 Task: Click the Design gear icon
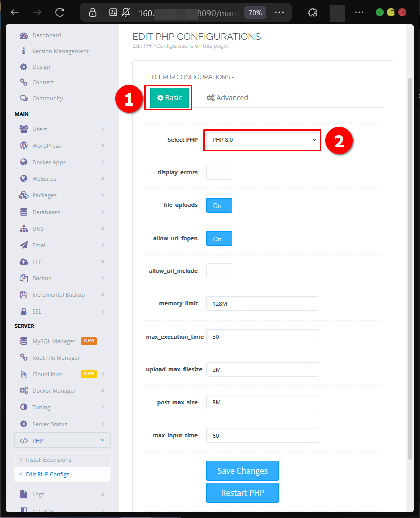click(24, 67)
